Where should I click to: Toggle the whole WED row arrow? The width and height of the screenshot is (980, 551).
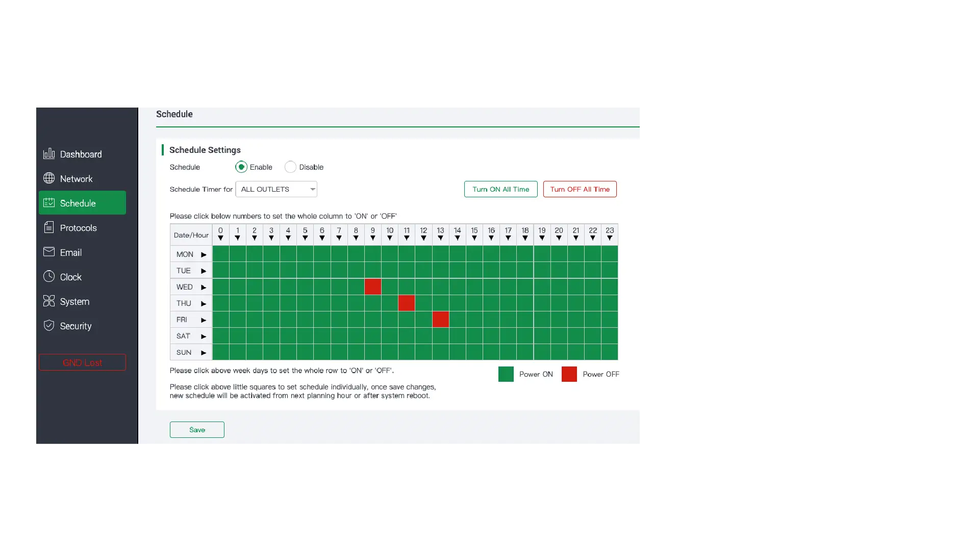(x=204, y=287)
